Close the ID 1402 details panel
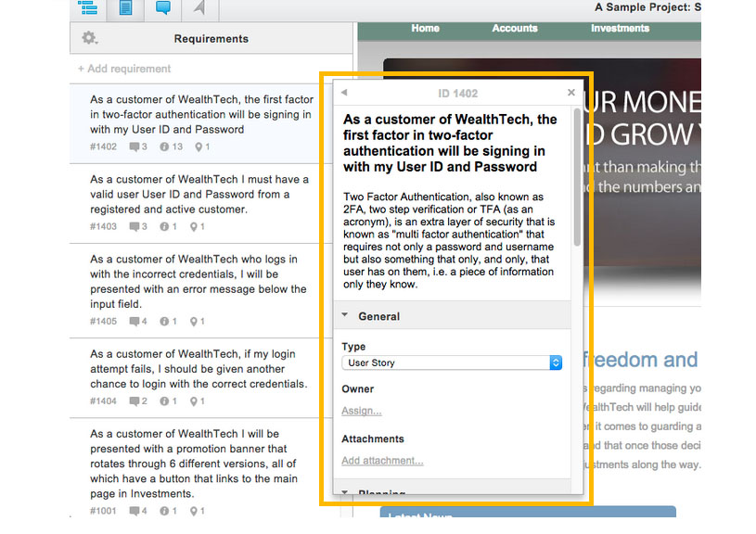 [x=571, y=92]
